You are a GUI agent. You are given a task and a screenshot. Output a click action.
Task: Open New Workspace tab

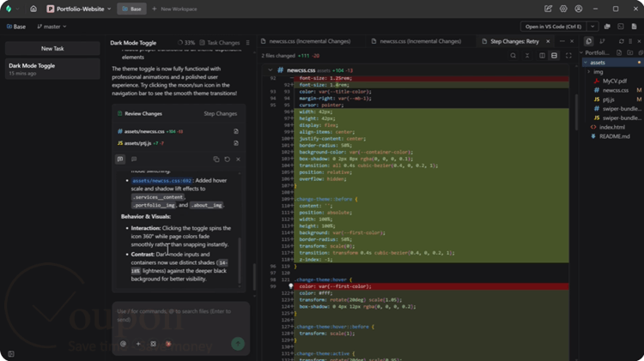174,9
